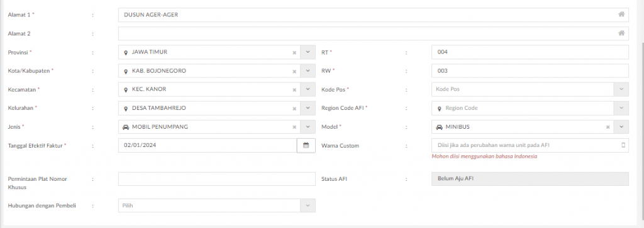The image size is (644, 228).
Task: Click the Tanggal Efektif Faktur date field
Action: (208, 145)
